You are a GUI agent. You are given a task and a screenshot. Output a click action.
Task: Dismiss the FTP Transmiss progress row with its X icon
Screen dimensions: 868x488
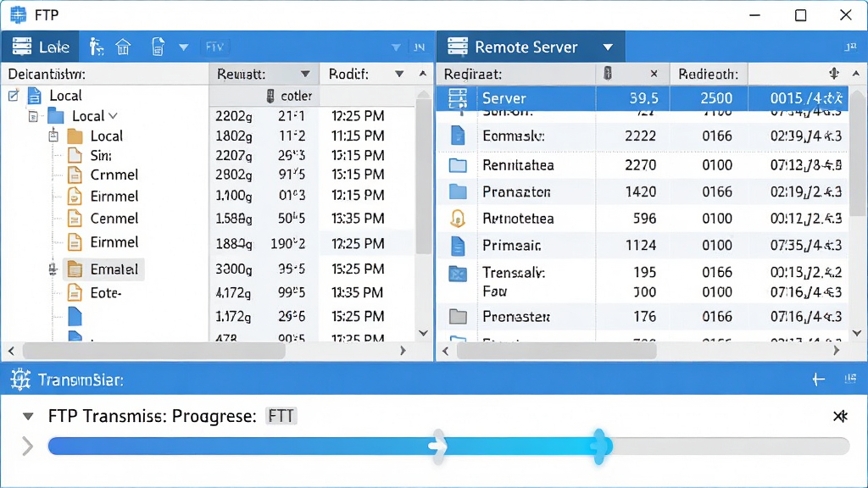point(840,416)
